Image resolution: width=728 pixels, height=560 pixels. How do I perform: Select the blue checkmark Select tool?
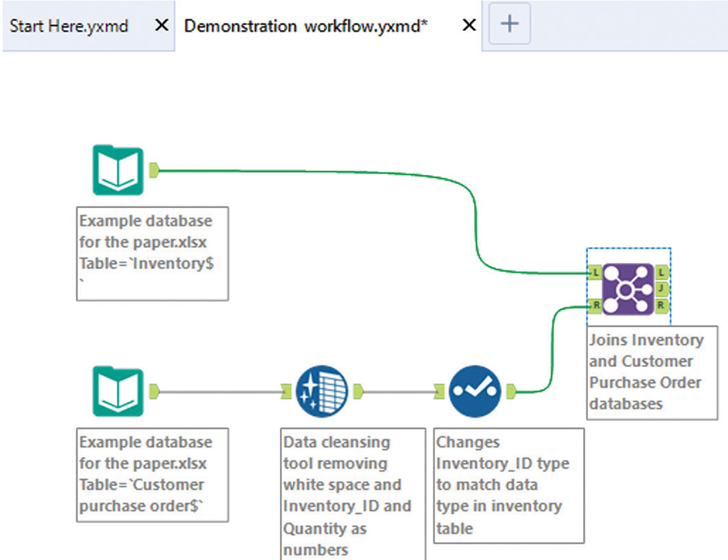click(x=475, y=392)
